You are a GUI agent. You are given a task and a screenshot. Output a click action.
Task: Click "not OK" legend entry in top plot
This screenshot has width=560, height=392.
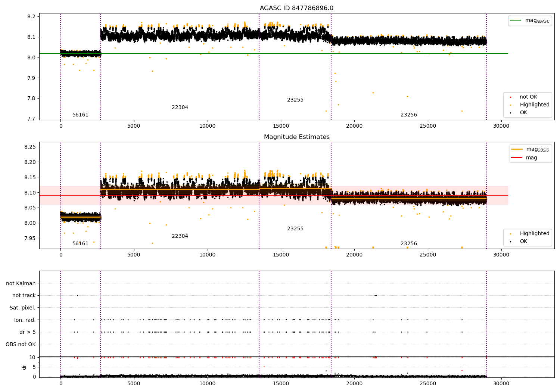(x=528, y=97)
